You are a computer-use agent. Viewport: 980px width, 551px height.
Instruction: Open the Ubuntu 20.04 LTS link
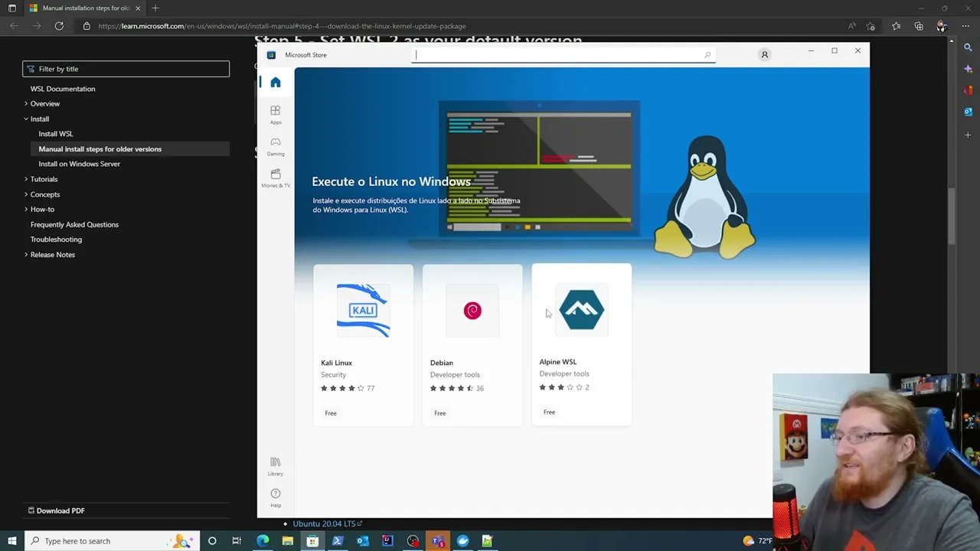click(325, 523)
